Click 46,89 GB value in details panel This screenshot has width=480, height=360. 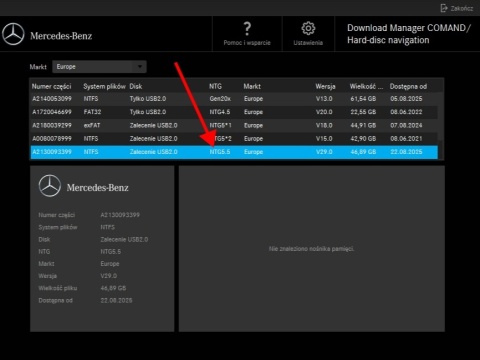tap(113, 288)
